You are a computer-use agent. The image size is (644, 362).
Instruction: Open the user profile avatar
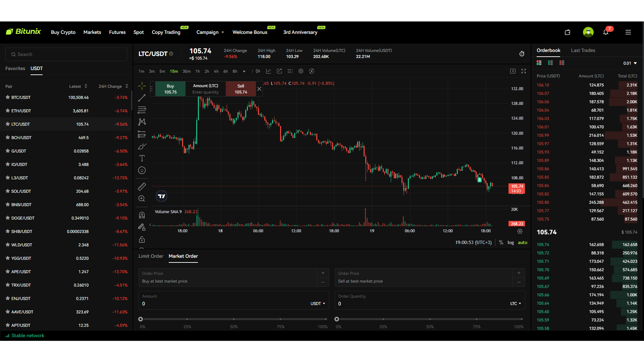click(x=588, y=32)
